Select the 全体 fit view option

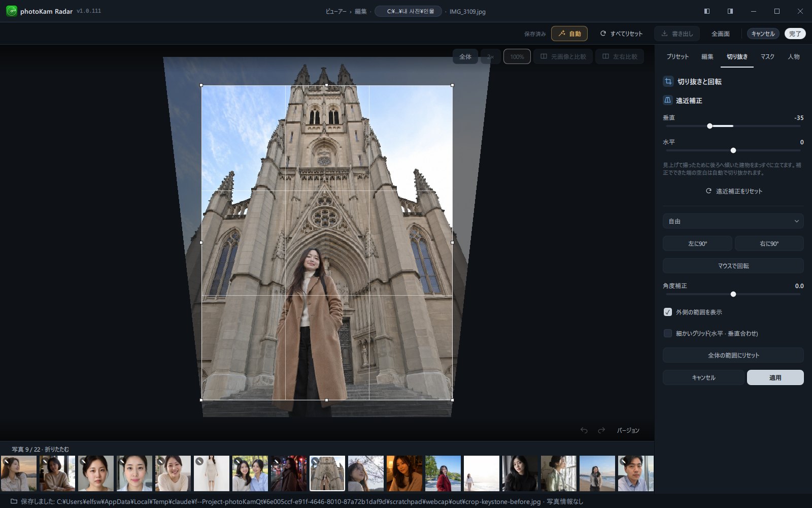(465, 56)
